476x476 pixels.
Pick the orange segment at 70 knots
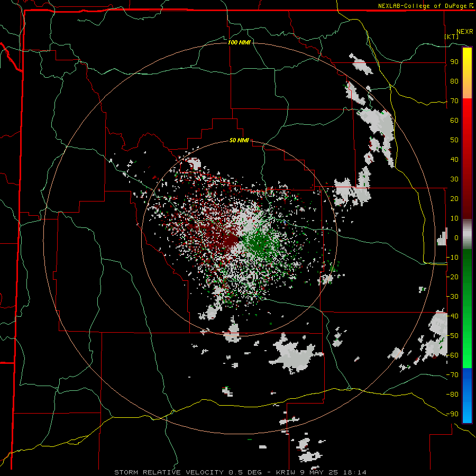[467, 91]
